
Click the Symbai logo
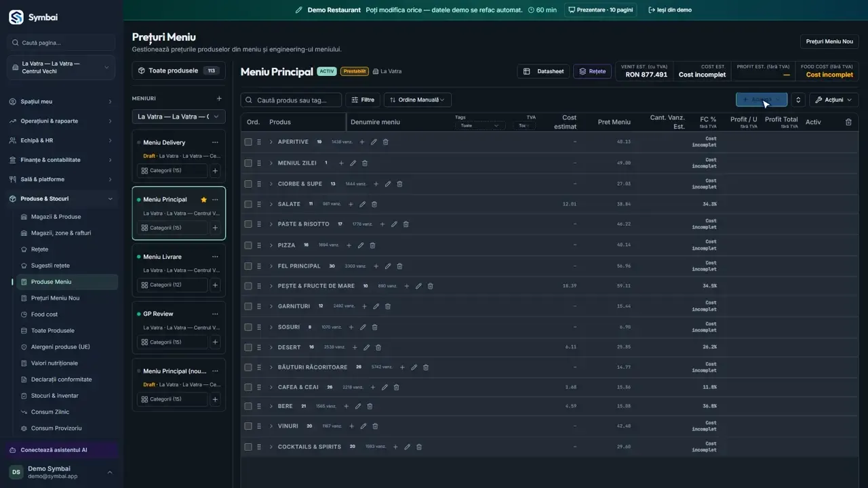[x=16, y=17]
